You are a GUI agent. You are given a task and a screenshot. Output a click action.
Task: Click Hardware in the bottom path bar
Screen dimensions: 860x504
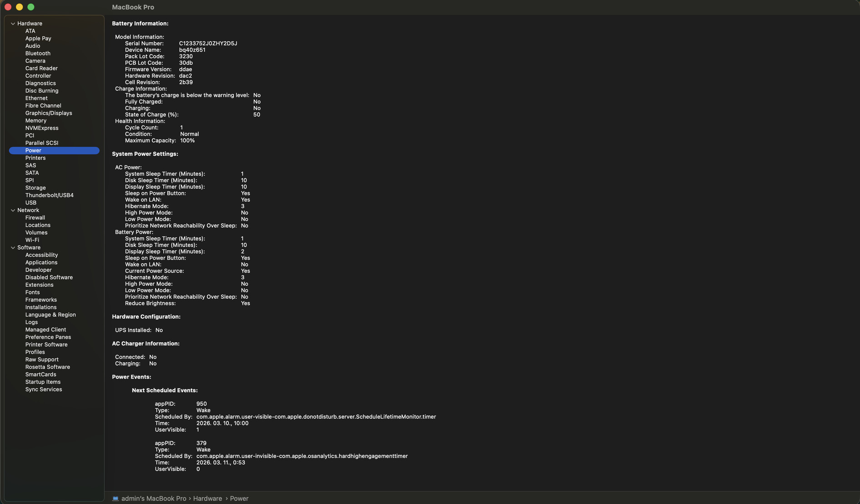point(207,499)
